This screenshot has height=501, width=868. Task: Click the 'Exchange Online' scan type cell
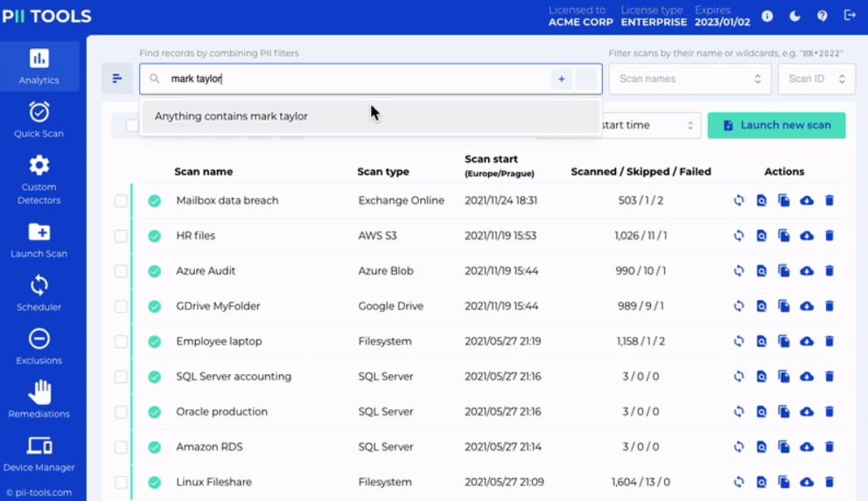402,200
